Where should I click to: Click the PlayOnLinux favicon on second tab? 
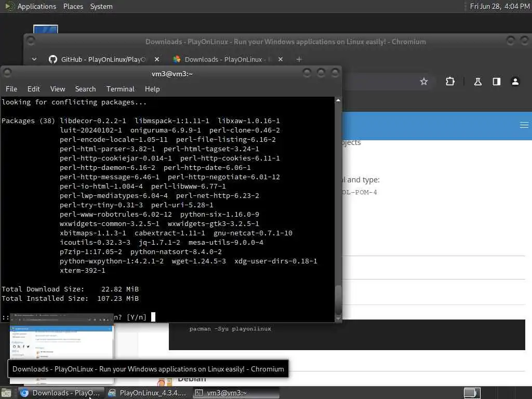(177, 59)
